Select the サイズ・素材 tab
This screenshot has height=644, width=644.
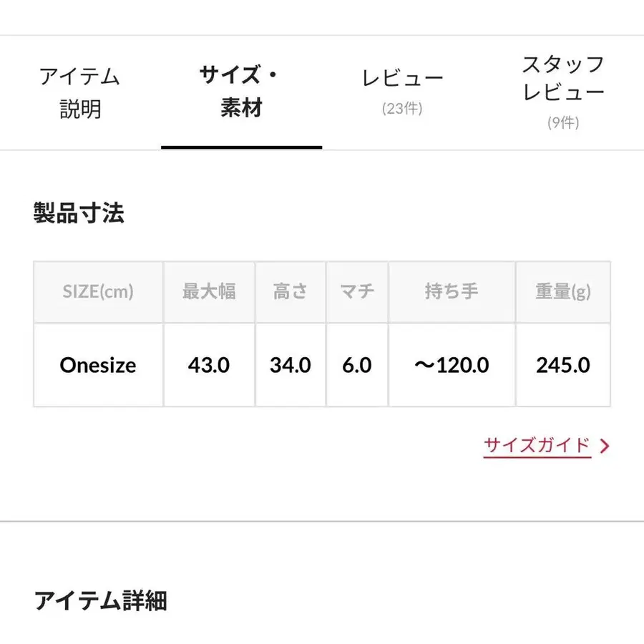tap(241, 92)
